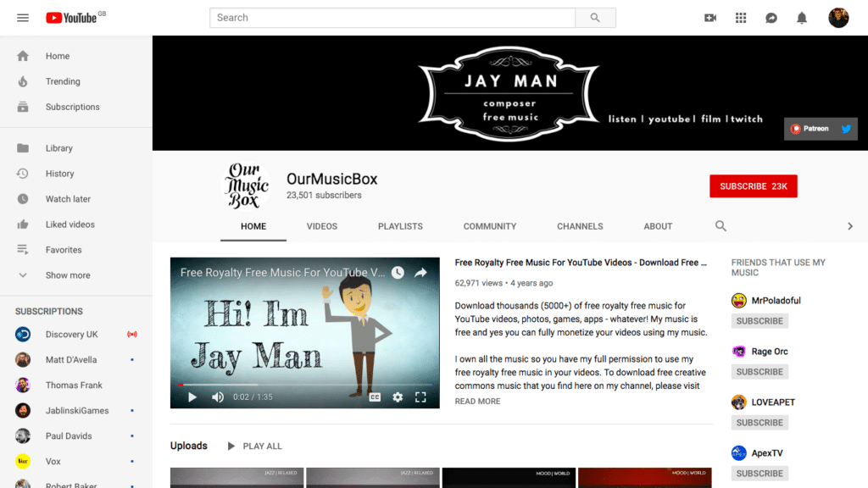Click PLAY ALL for Uploads
The width and height of the screenshot is (868, 488).
point(254,446)
